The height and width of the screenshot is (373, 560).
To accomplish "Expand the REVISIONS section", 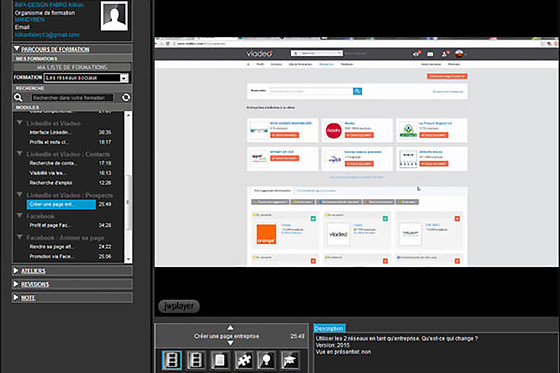I will 16,284.
